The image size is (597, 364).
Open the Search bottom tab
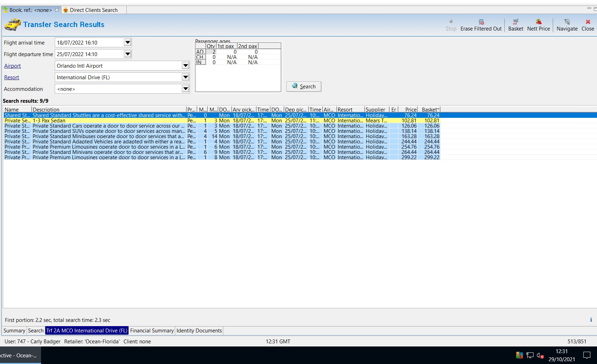(x=36, y=330)
